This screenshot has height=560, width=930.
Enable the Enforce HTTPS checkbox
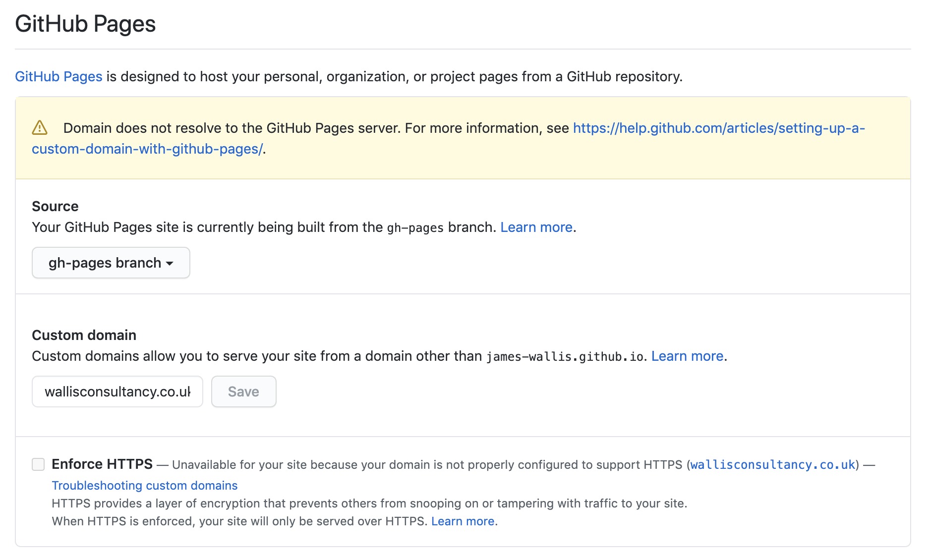click(x=39, y=464)
